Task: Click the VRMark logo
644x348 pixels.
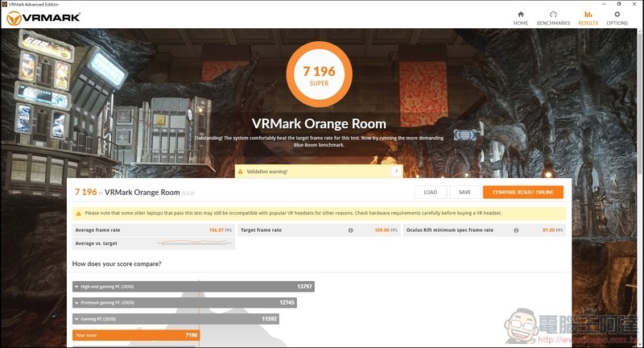Action: coord(43,18)
